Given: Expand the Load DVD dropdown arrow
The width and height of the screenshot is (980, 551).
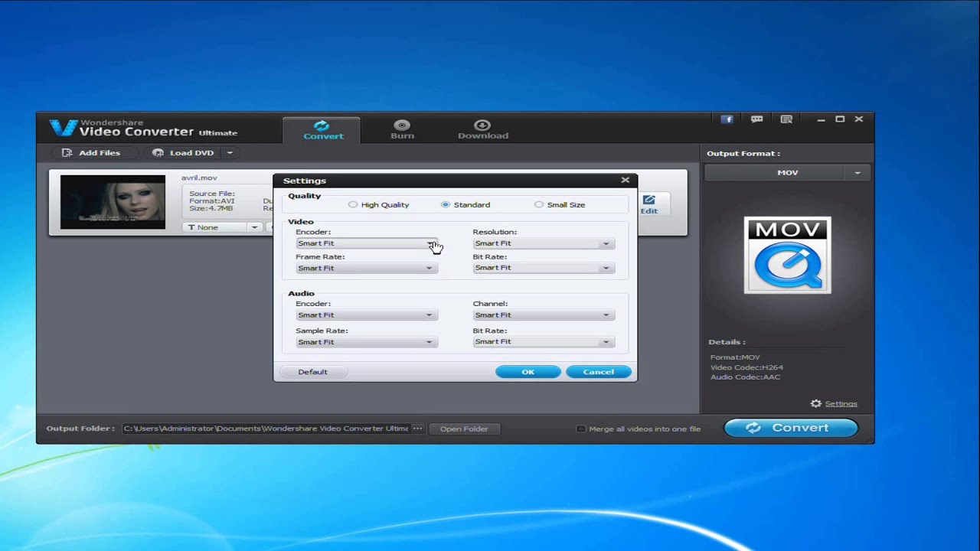Looking at the screenshot, I should pos(230,153).
